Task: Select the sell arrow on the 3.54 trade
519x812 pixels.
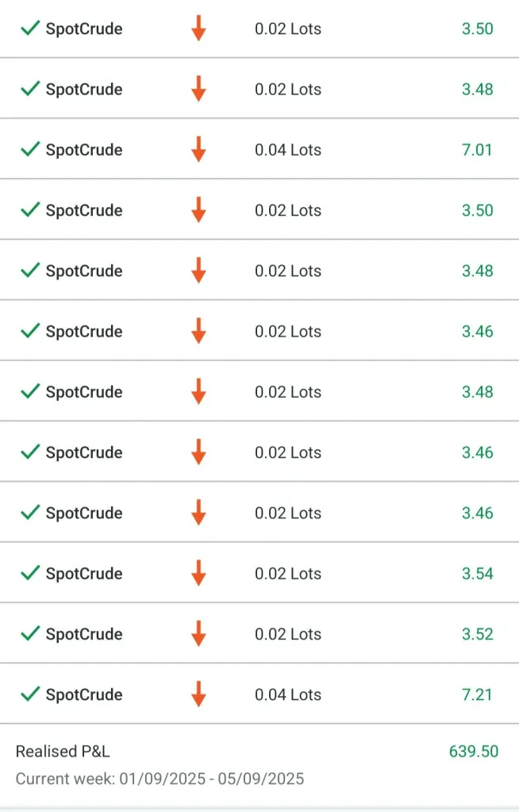Action: tap(198, 573)
